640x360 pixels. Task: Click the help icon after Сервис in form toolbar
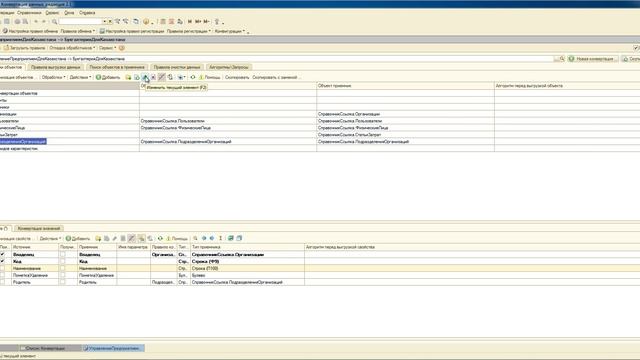point(122,48)
